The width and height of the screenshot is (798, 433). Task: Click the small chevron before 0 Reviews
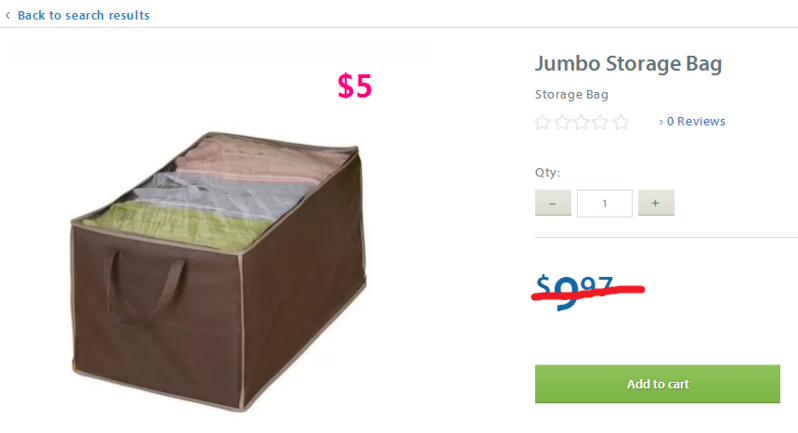pyautogui.click(x=661, y=122)
